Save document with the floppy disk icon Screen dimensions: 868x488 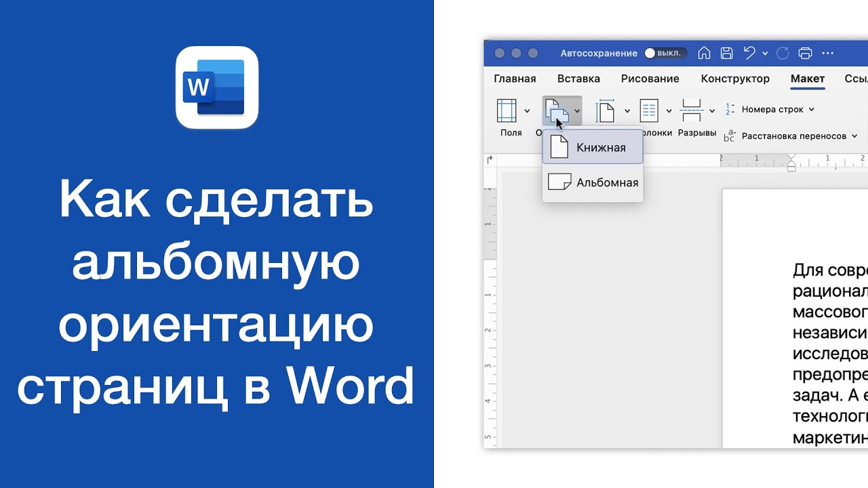tap(726, 53)
